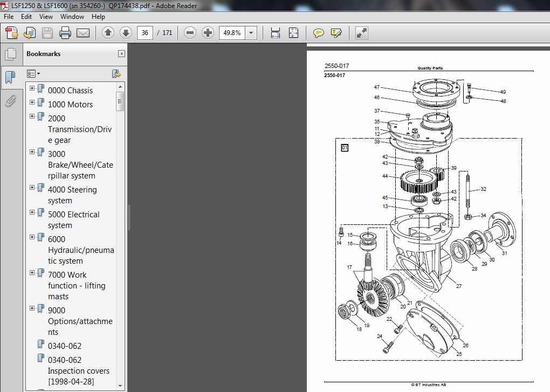Screen dimensions: 550x392
Task: Click the Print icon
Action: tap(65, 33)
